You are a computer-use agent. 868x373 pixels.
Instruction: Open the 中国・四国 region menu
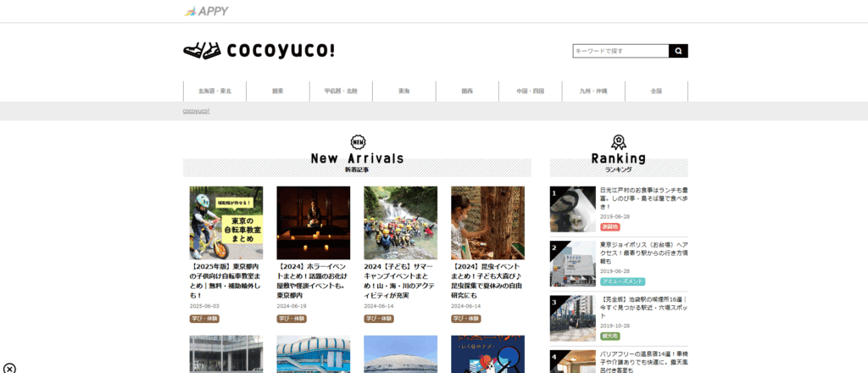tap(531, 92)
